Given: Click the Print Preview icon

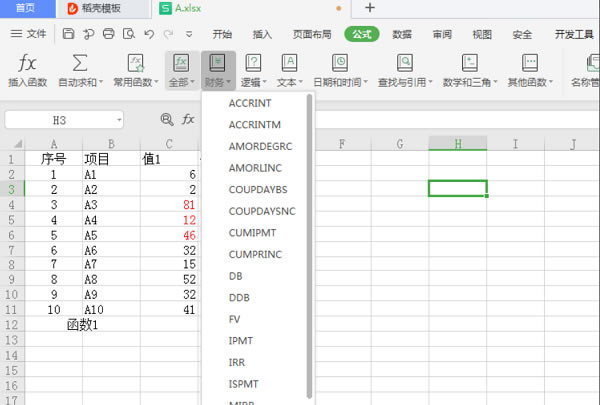Looking at the screenshot, I should (x=129, y=34).
